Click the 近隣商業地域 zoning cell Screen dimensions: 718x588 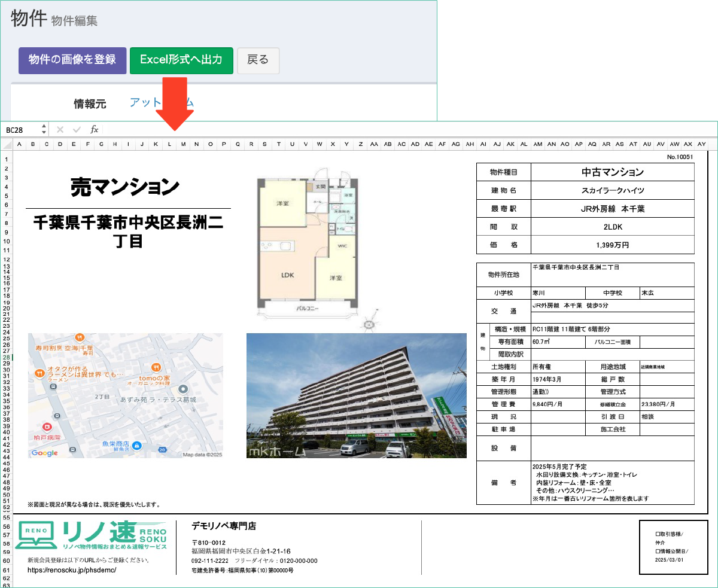coord(667,366)
